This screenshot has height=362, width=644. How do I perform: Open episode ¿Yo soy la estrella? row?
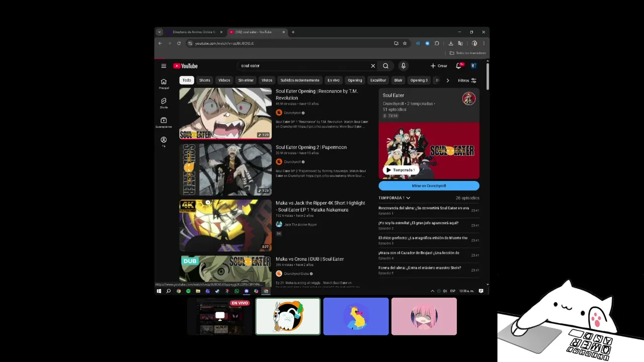pos(429,225)
